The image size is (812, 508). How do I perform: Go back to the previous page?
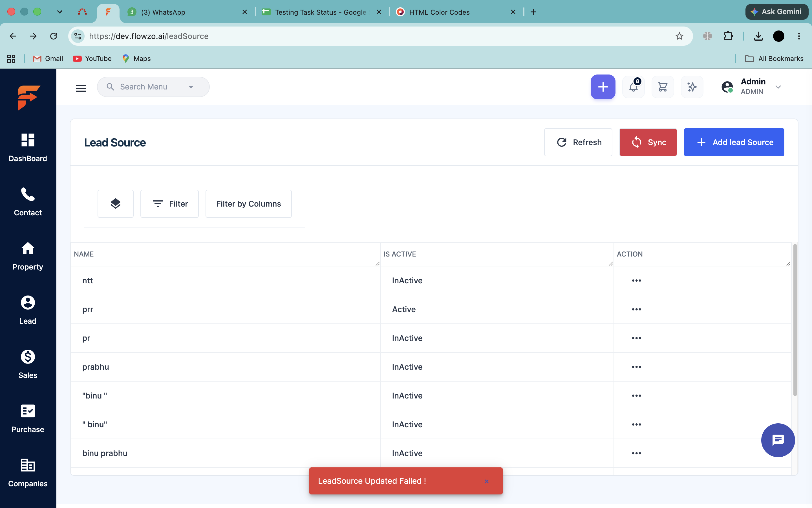tap(13, 36)
